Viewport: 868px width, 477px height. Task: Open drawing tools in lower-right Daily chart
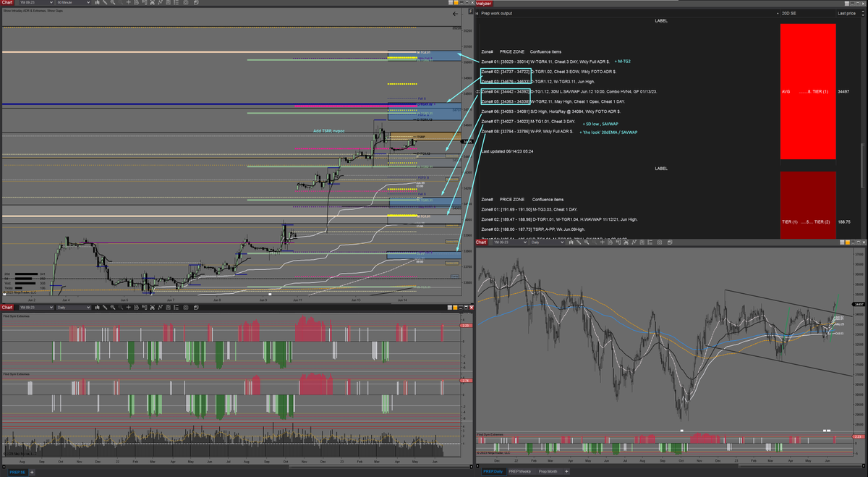(579, 242)
